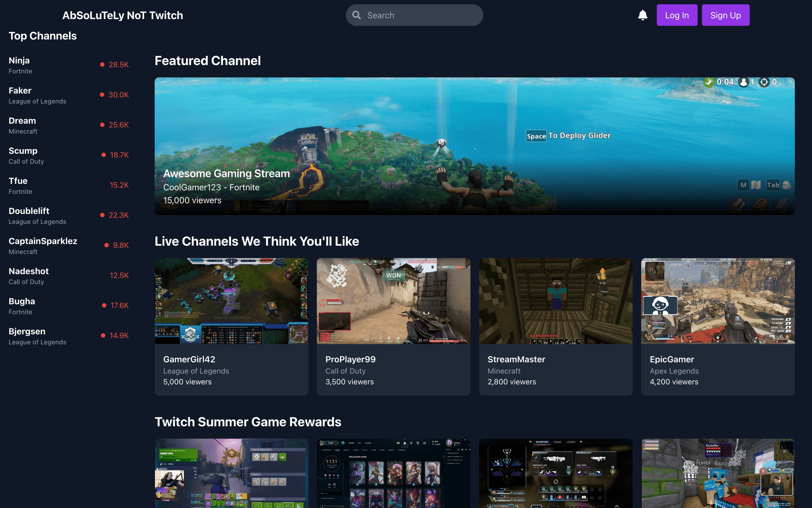Open ProPlayer99 stream thumbnail
This screenshot has width=812, height=508.
394,301
